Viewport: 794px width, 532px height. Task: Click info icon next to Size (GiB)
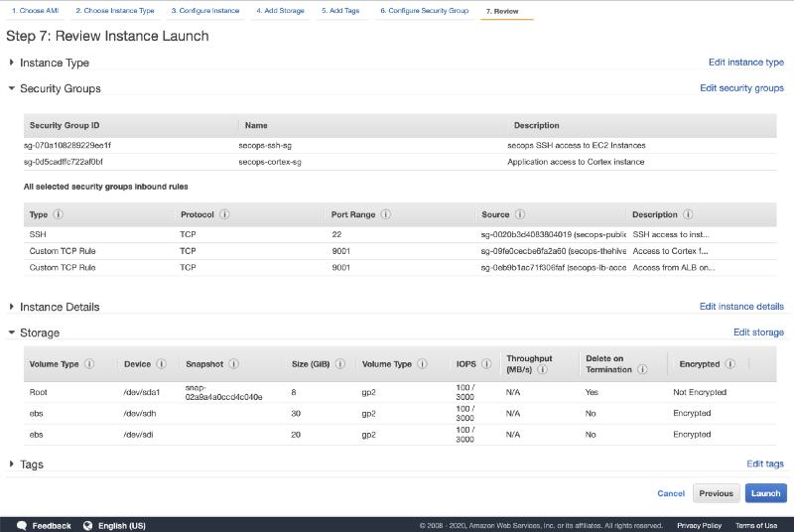pyautogui.click(x=340, y=364)
